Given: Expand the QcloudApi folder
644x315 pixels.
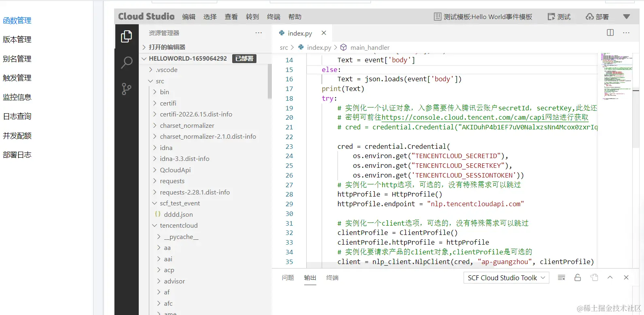Looking at the screenshot, I should [x=203, y=170].
